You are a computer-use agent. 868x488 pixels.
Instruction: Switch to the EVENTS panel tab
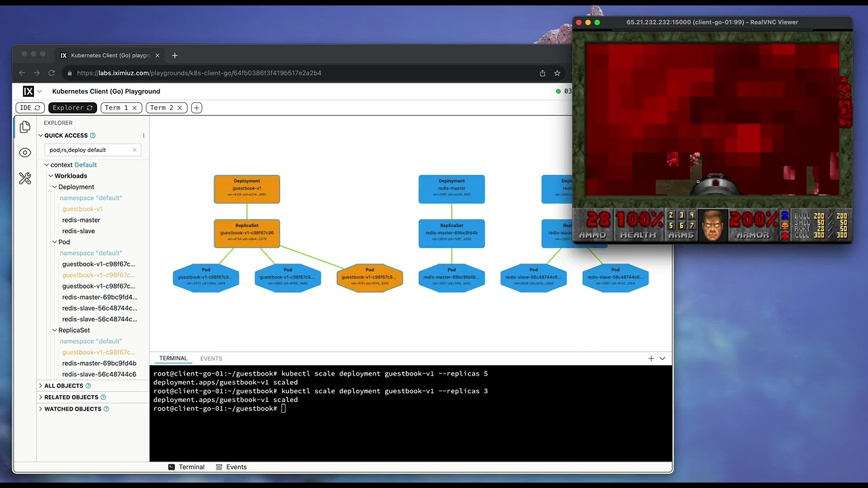click(x=211, y=359)
